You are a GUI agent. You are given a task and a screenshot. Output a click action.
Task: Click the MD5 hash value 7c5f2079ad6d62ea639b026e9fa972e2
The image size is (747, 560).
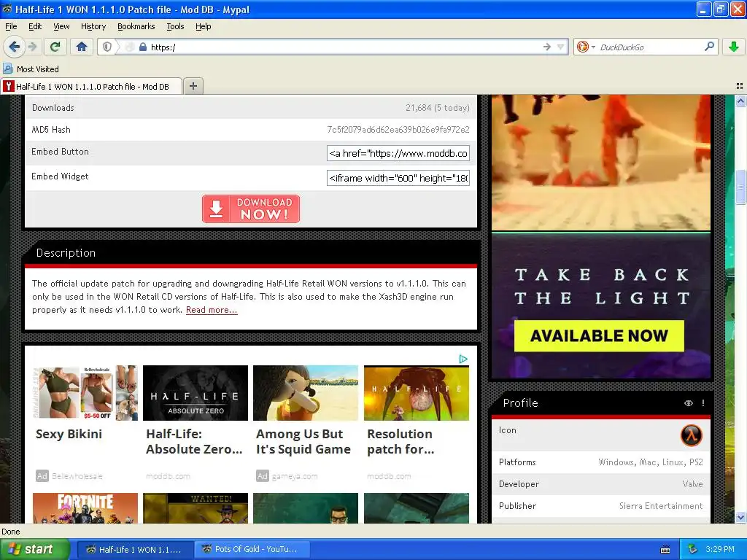click(398, 130)
